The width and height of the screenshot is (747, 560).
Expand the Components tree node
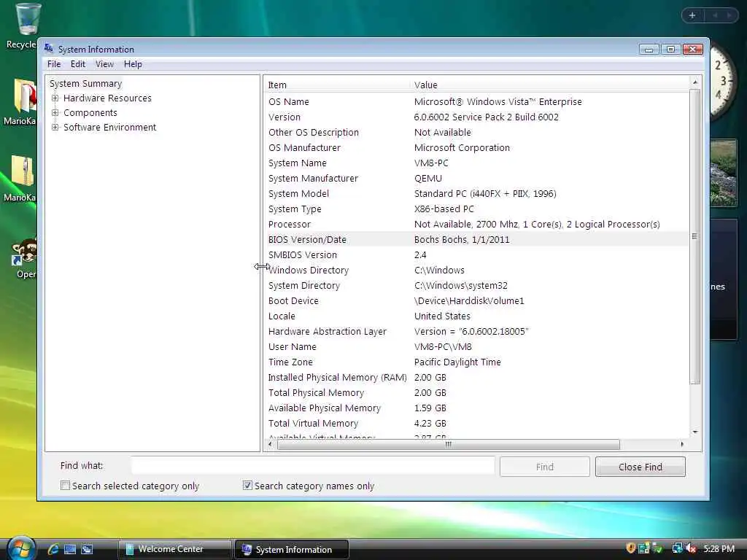55,113
